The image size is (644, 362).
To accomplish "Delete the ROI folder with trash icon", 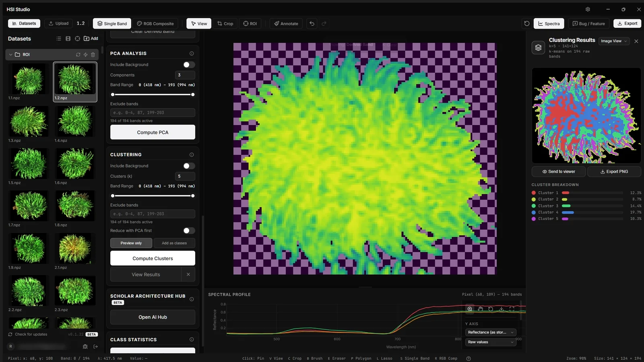I will pyautogui.click(x=93, y=54).
